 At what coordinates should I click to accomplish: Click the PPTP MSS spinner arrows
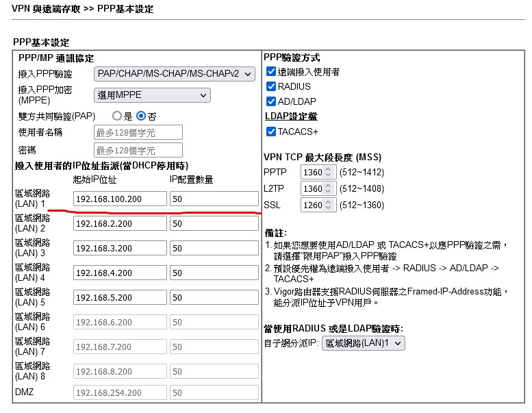click(328, 172)
